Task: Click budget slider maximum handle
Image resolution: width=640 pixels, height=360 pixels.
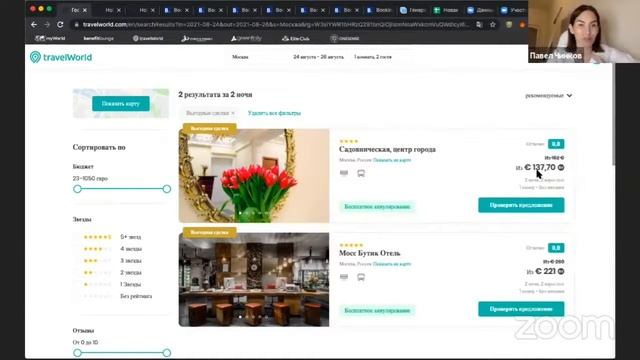Action: (x=167, y=189)
